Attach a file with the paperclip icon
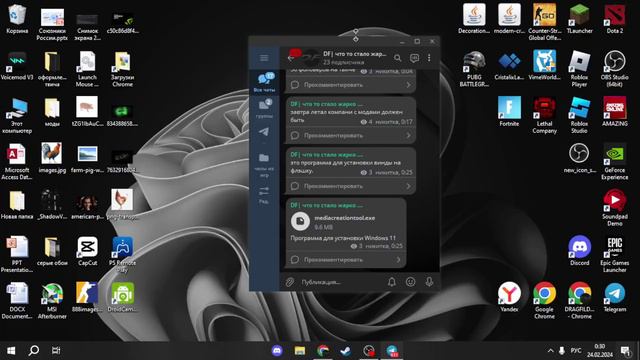Image resolution: width=640 pixels, height=360 pixels. (290, 282)
